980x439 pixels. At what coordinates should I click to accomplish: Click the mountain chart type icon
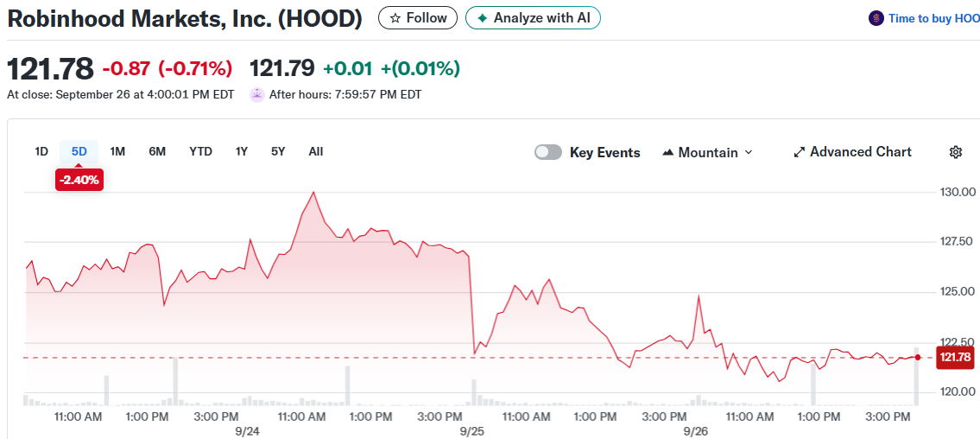click(x=667, y=153)
